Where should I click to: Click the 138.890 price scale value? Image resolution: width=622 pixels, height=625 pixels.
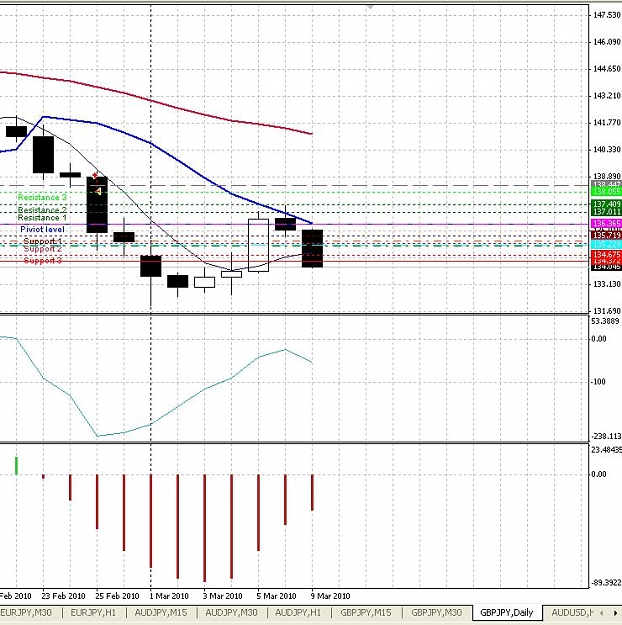pos(607,176)
